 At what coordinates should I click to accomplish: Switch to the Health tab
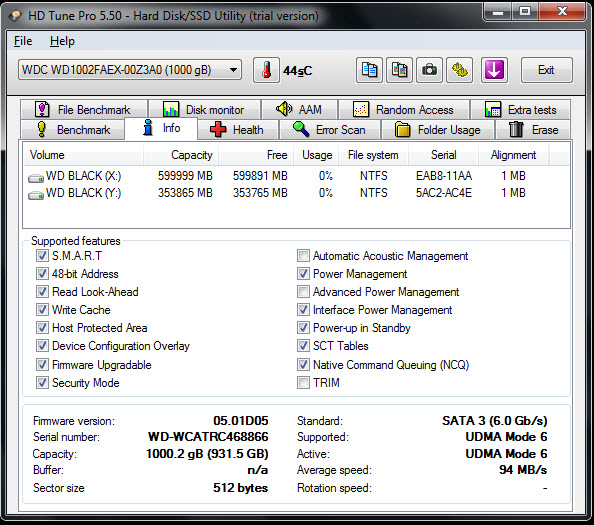pos(238,130)
